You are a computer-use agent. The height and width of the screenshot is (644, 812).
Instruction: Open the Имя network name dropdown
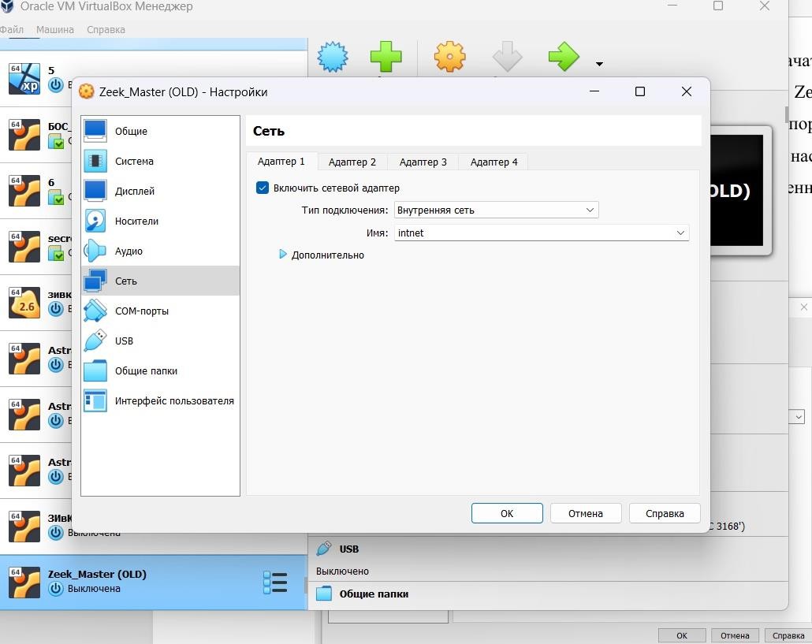coord(542,233)
